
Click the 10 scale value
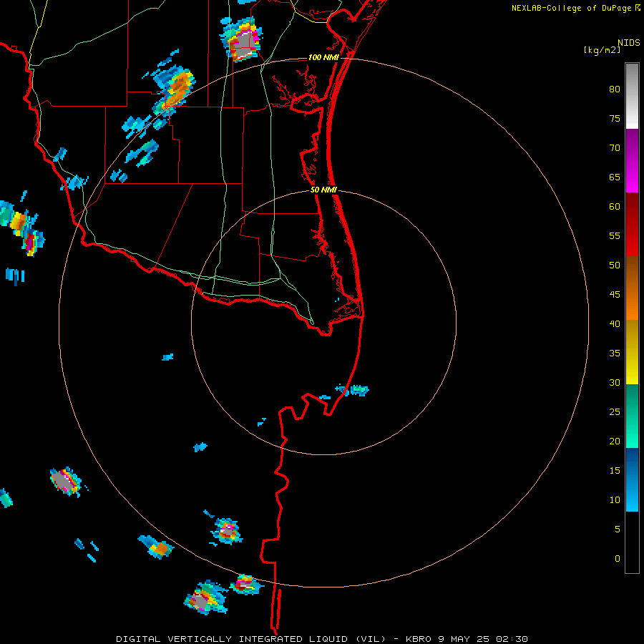615,500
